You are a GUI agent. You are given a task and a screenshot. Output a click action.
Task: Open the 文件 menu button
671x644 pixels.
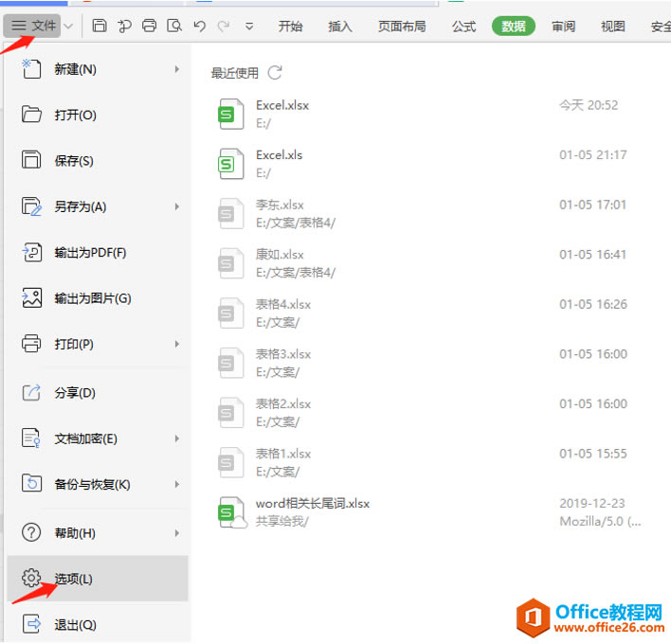click(32, 26)
